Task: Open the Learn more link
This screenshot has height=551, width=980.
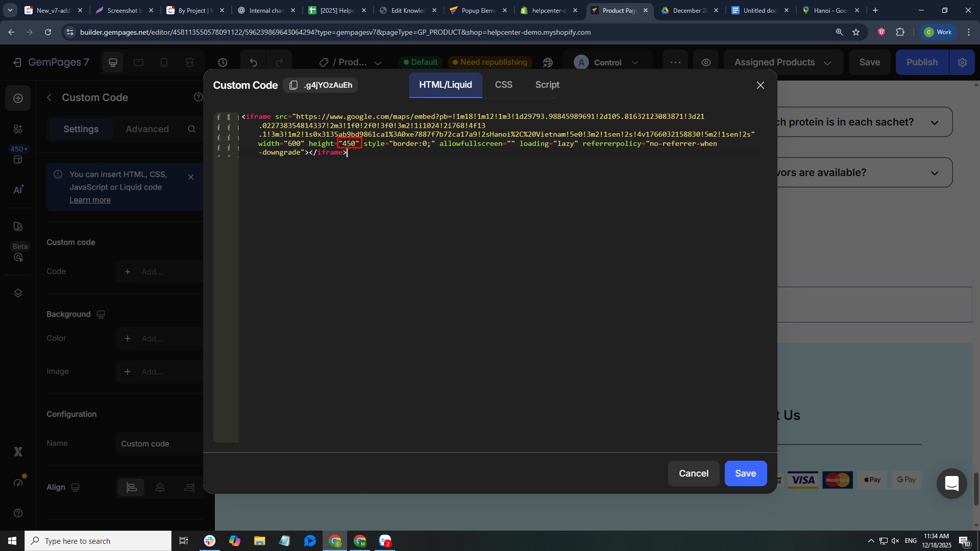Action: click(x=90, y=200)
